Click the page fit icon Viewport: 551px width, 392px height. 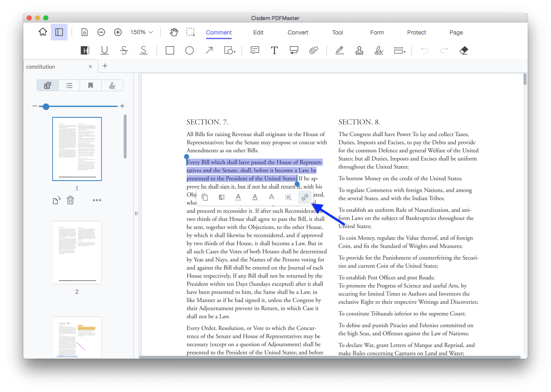click(85, 32)
